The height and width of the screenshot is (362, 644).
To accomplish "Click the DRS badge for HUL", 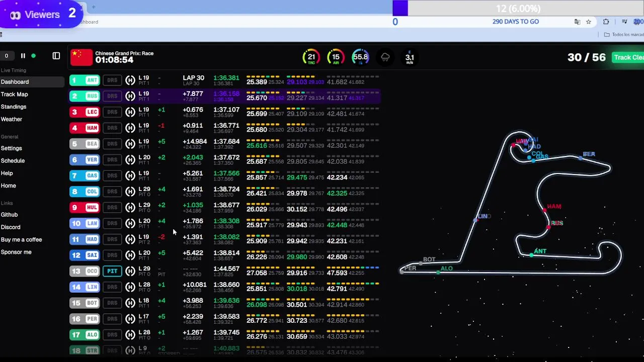I will pyautogui.click(x=112, y=208).
